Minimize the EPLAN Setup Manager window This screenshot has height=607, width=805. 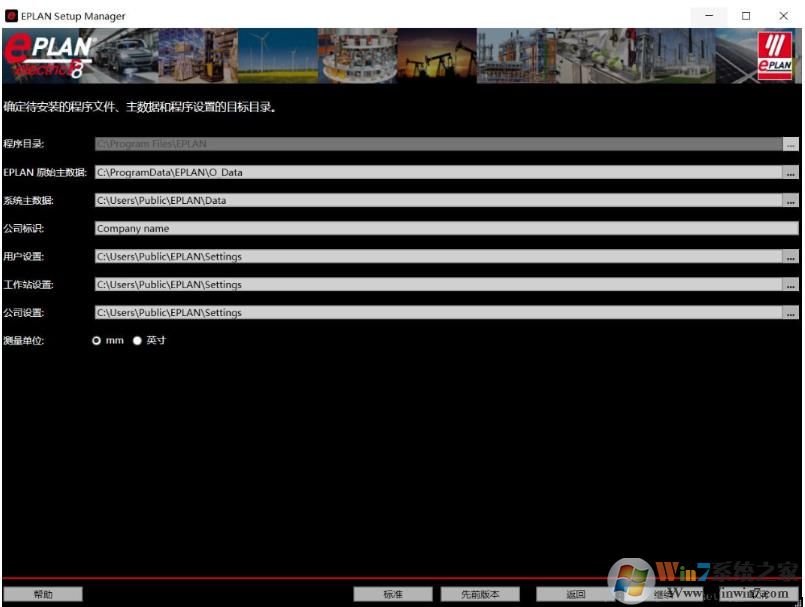coord(709,16)
